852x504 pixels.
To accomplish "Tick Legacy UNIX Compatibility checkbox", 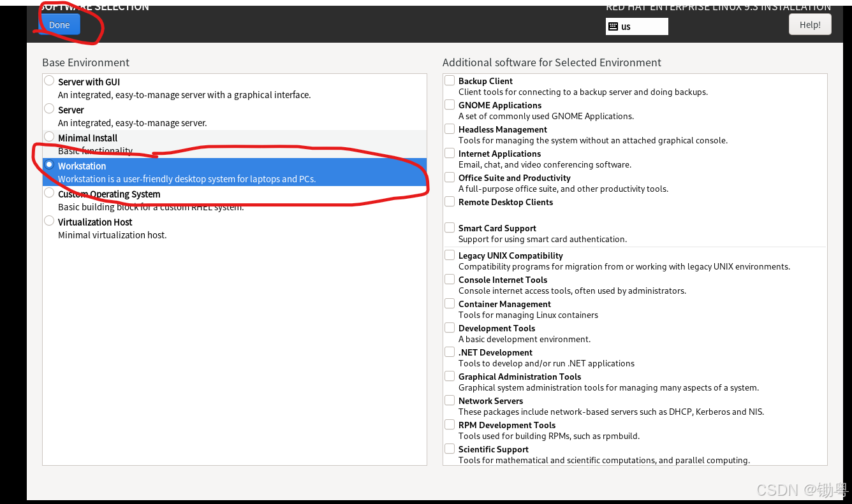I will click(x=450, y=255).
